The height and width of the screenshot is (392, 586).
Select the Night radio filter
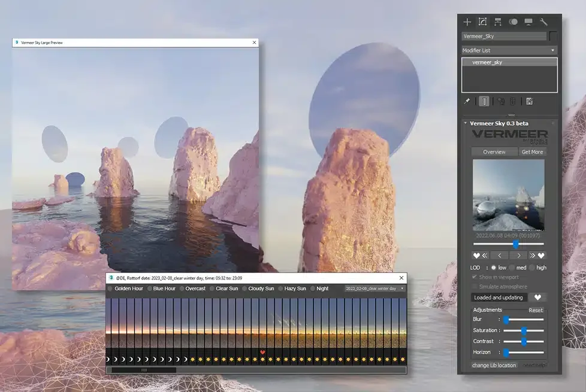[x=313, y=288]
